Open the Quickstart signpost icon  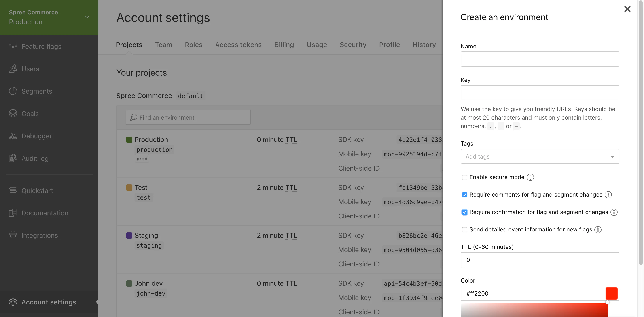(13, 190)
